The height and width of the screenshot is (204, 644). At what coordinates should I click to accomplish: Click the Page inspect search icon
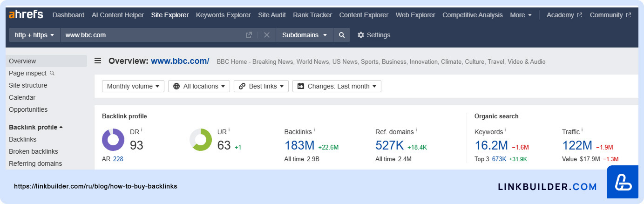52,73
